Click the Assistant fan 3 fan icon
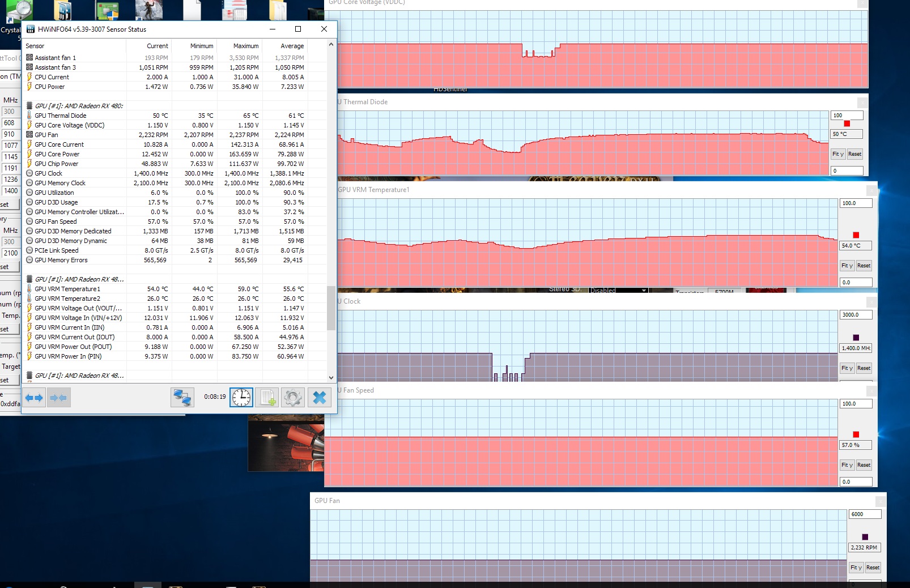The image size is (910, 588). point(29,67)
